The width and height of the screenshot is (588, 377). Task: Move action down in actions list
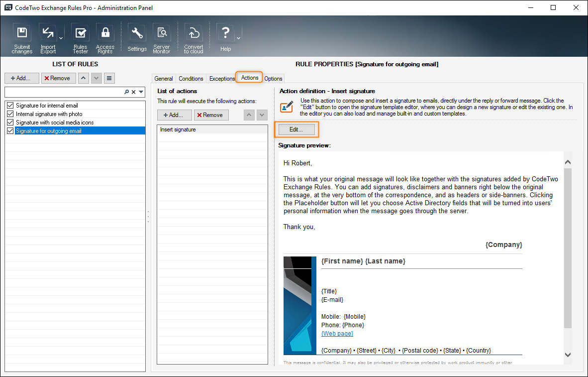pyautogui.click(x=262, y=115)
